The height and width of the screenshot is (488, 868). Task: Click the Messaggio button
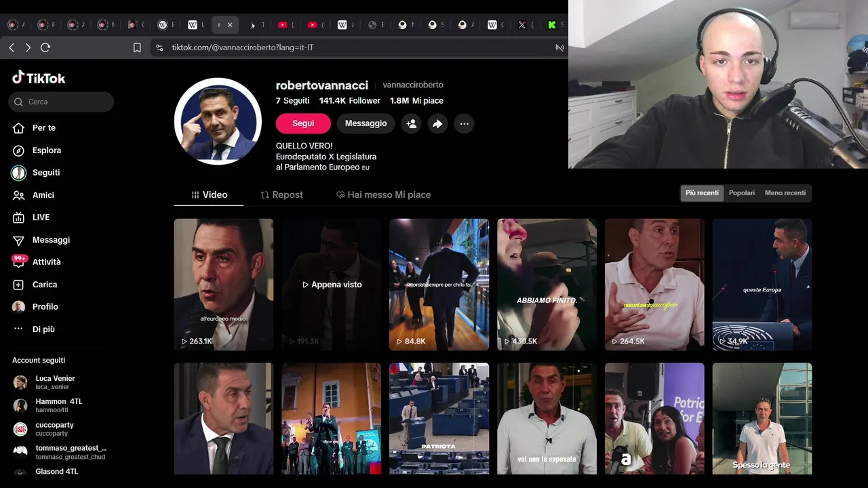pyautogui.click(x=366, y=123)
